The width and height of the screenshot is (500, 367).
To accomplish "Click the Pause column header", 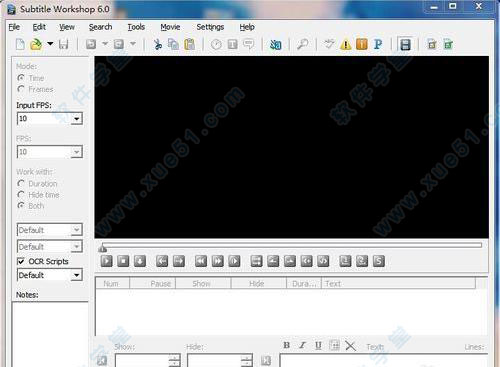I will tap(153, 283).
